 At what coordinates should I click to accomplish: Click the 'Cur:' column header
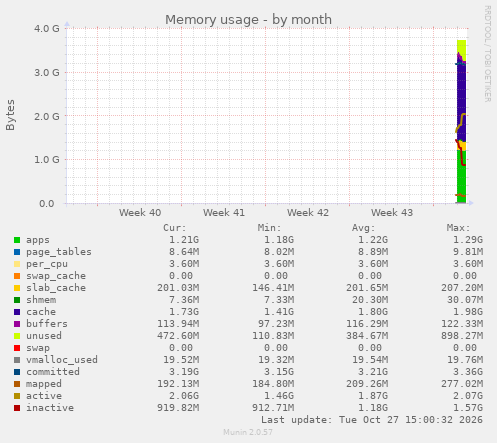coord(175,228)
